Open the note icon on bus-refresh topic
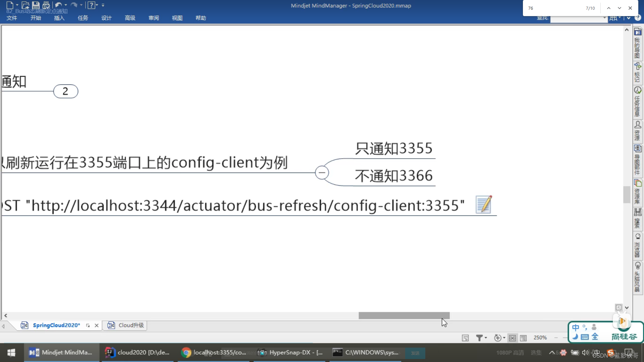Screen dimensions: 644x362 click(x=484, y=204)
